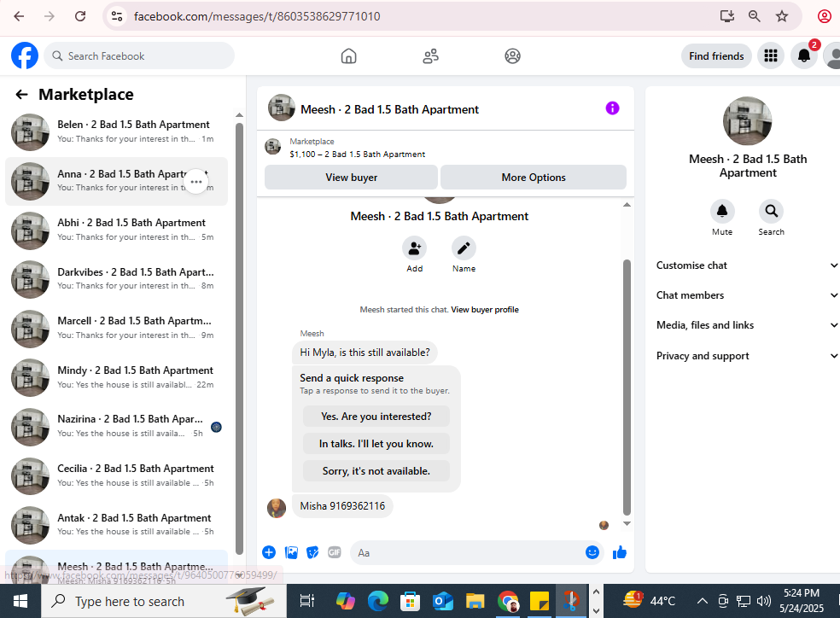Open Belen conversation in the list
The width and height of the screenshot is (840, 618).
pyautogui.click(x=116, y=131)
